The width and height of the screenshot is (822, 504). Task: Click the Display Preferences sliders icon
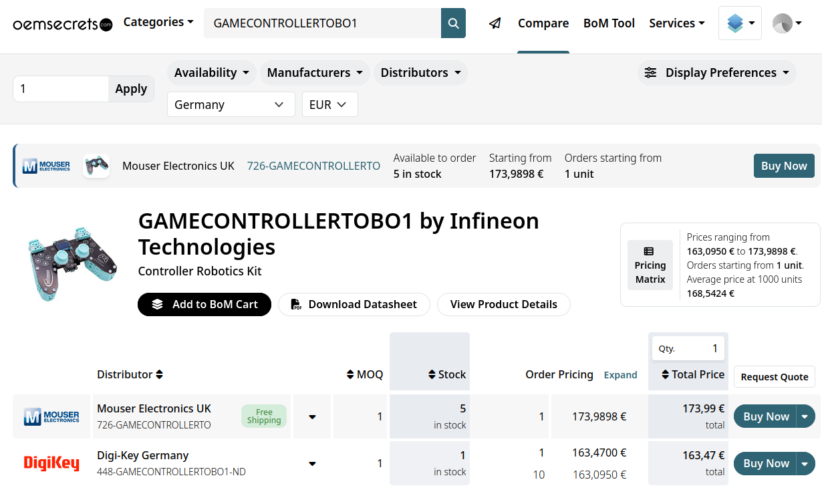pyautogui.click(x=650, y=73)
